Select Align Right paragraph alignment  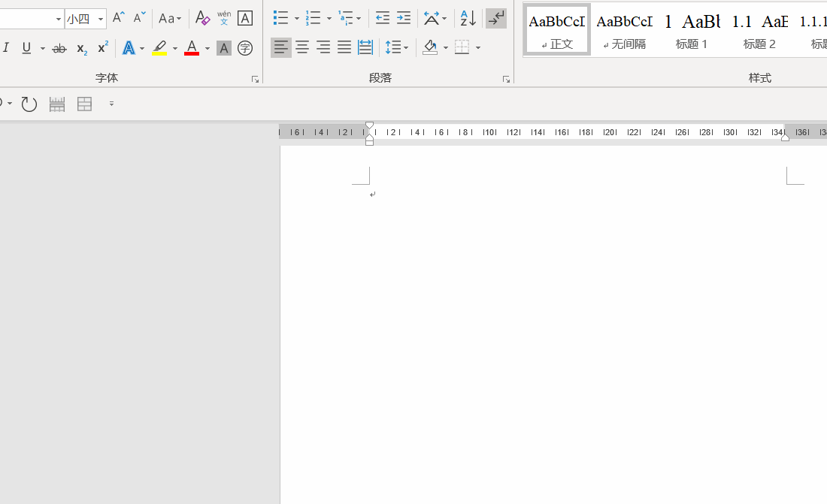tap(323, 47)
